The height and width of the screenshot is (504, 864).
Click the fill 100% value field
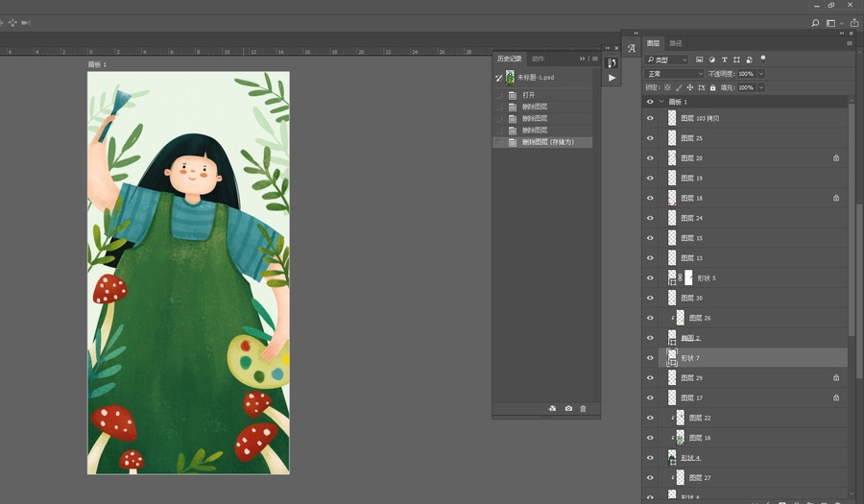746,87
